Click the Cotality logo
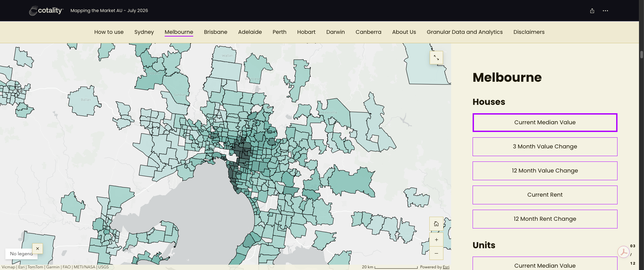 pos(46,11)
